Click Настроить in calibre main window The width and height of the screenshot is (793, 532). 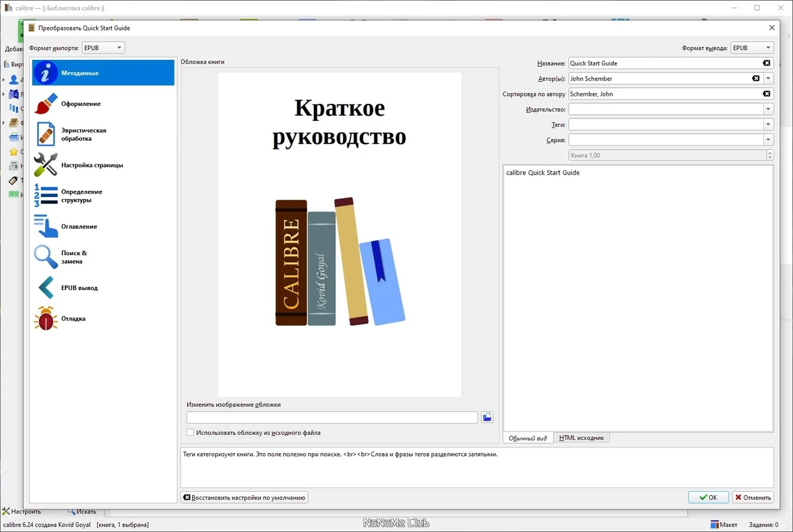21,512
